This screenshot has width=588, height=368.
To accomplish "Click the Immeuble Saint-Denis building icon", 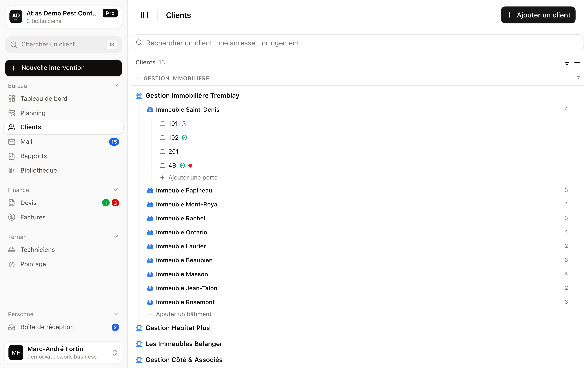I will click(150, 110).
